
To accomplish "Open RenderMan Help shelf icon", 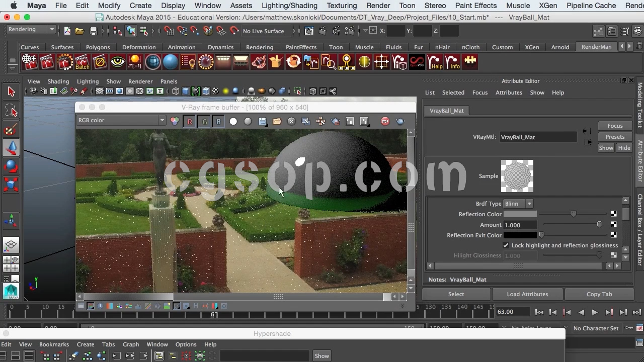I will 435,62.
